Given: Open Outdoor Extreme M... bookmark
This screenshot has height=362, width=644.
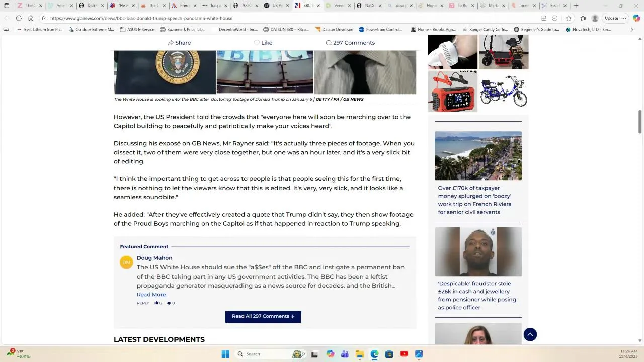Looking at the screenshot, I should pos(91,30).
